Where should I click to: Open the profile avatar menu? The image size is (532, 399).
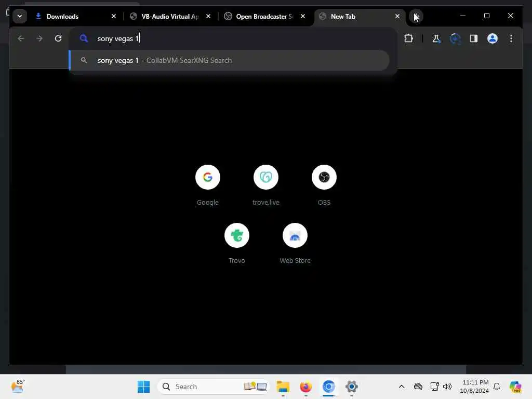pos(493,38)
